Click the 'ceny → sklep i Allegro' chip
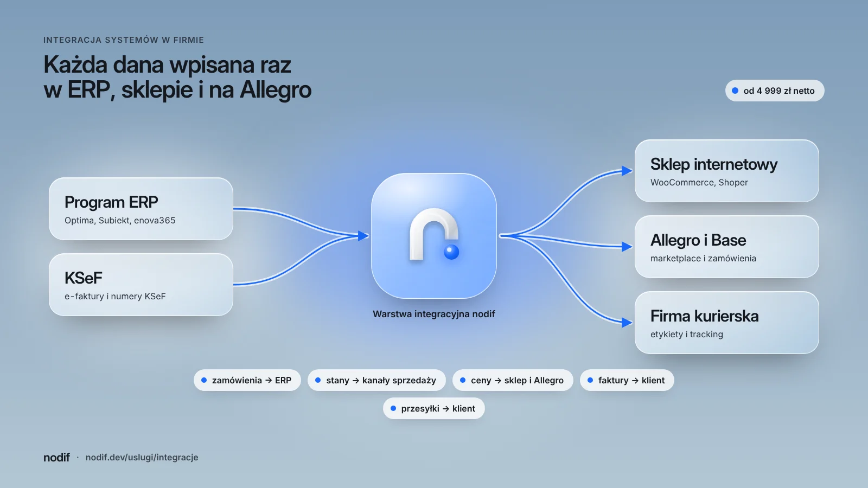 513,380
